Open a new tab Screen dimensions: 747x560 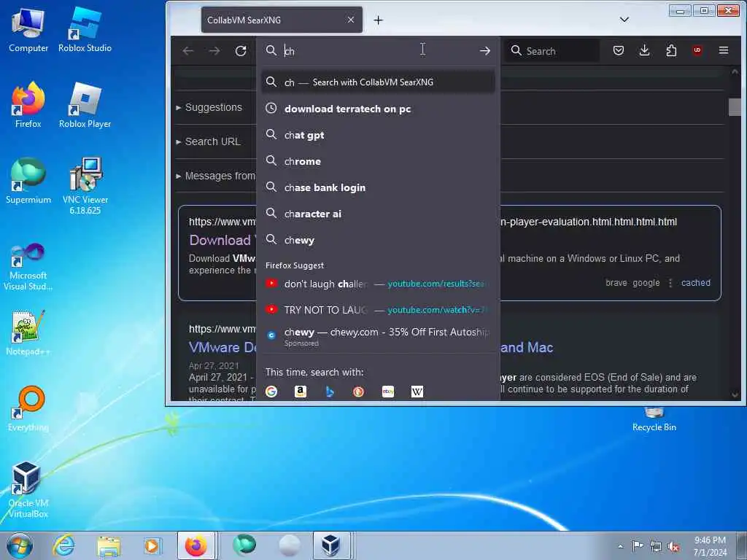[x=379, y=20]
